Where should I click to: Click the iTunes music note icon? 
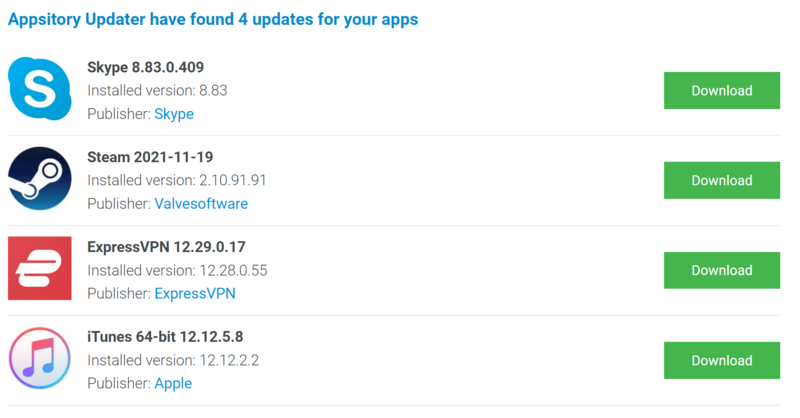tap(40, 358)
